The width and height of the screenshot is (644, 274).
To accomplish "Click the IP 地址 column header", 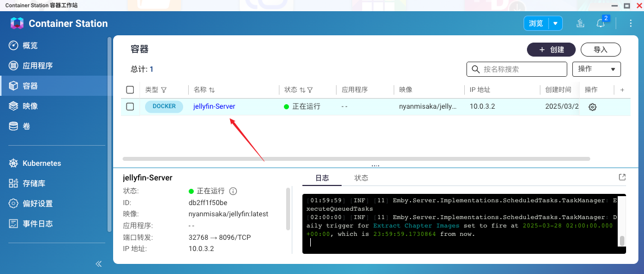I will [x=480, y=90].
